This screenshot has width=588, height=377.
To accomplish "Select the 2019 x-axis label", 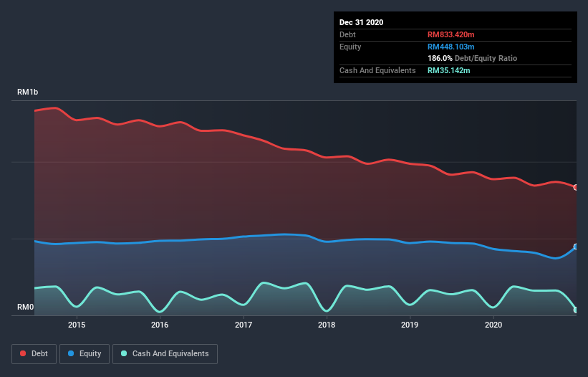I will point(410,325).
